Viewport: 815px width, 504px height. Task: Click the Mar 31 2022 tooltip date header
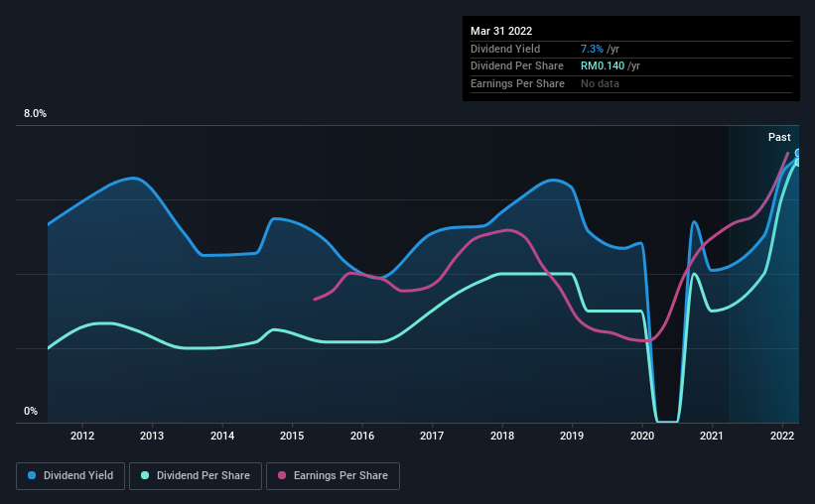501,31
